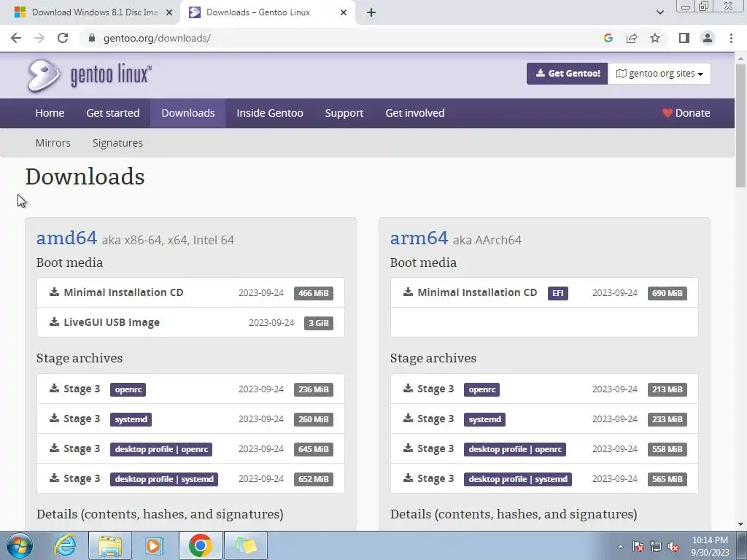Download arm64 Stage 3 desktop profile openrc

click(544, 449)
